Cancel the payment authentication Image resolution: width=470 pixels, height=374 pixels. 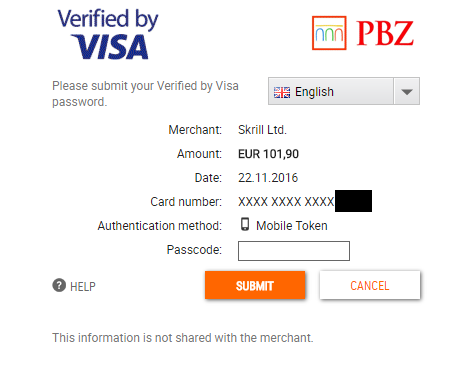(x=370, y=285)
